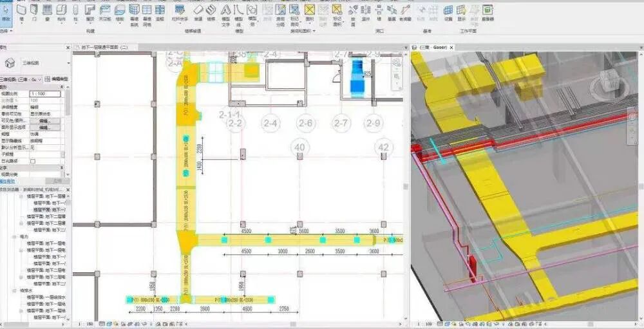Viewport: 644px width, 329px height.
Task: Click the 视图比例 1:100 value field
Action: (x=45, y=94)
